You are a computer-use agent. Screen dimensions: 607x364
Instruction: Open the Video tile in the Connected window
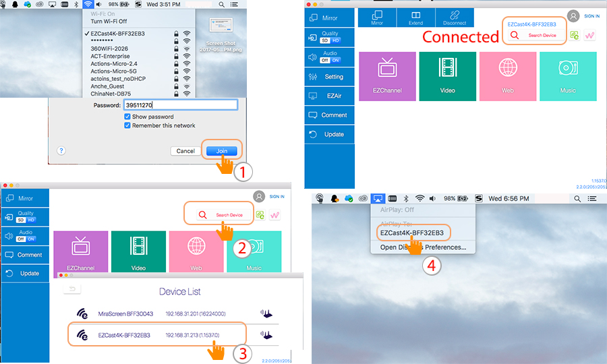pyautogui.click(x=448, y=77)
